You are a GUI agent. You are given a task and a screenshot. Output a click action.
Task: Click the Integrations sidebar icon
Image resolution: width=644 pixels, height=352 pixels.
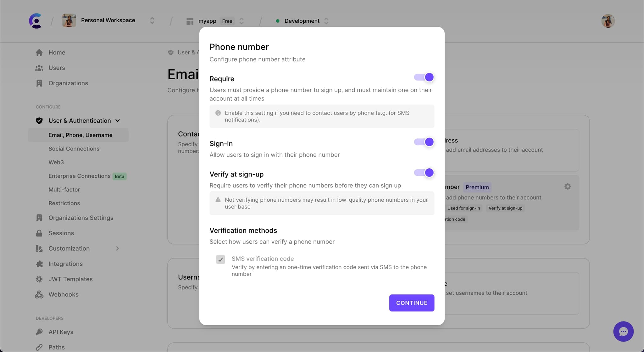[x=39, y=264]
